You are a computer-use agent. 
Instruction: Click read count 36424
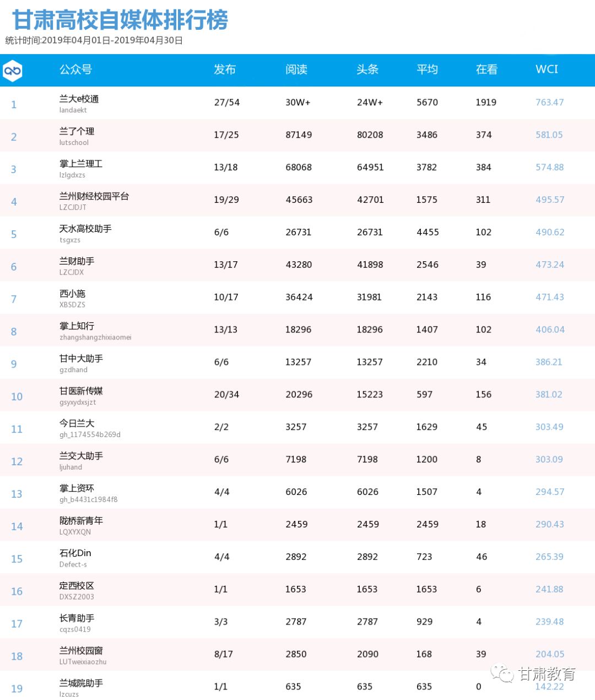pyautogui.click(x=299, y=298)
